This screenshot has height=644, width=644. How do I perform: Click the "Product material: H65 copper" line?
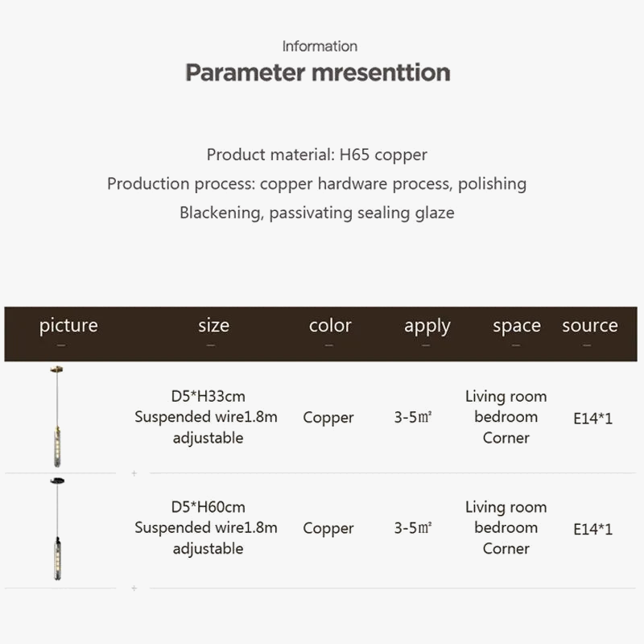click(x=317, y=155)
